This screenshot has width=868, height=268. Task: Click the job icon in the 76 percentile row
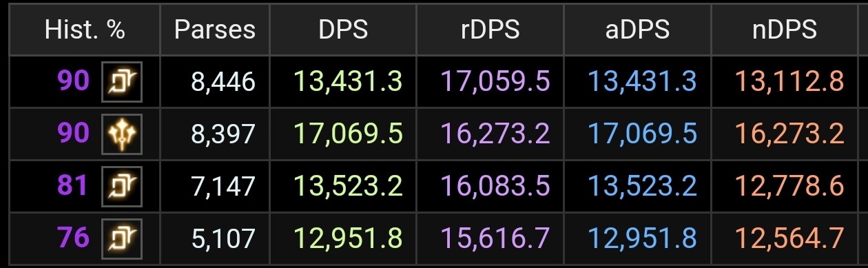pyautogui.click(x=122, y=238)
